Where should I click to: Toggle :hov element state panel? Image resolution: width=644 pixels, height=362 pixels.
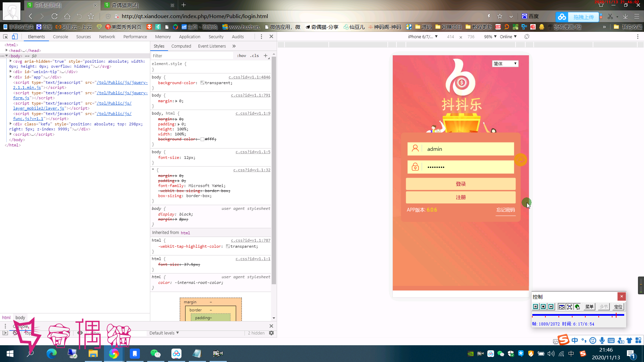[241, 56]
